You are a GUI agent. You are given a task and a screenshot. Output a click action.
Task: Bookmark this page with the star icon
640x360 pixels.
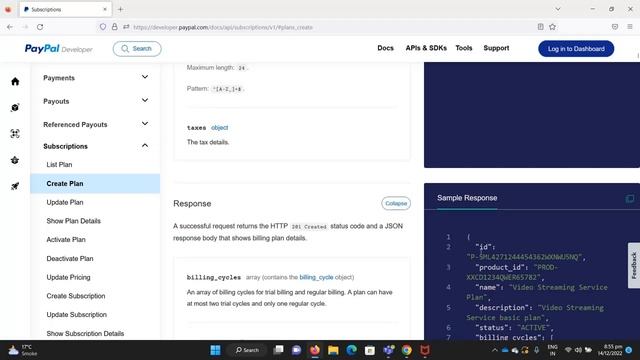click(x=553, y=27)
